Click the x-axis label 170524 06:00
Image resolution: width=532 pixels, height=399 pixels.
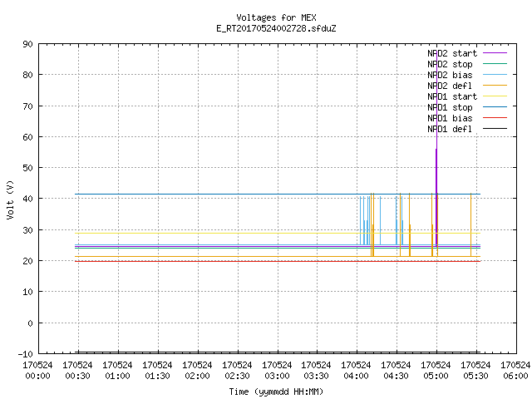point(515,371)
